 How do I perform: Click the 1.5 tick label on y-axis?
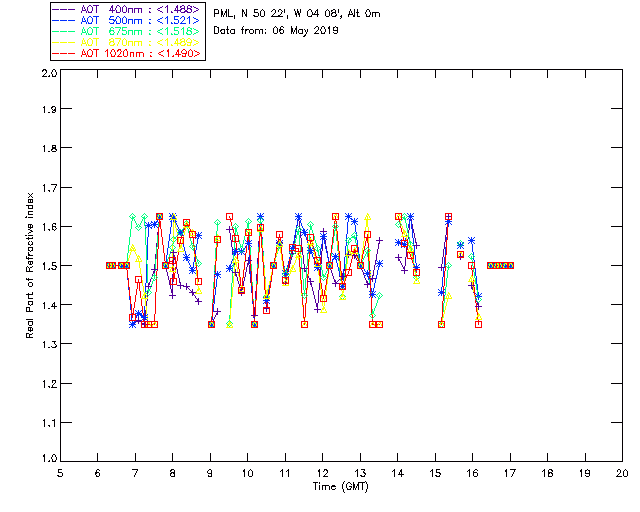[48, 266]
